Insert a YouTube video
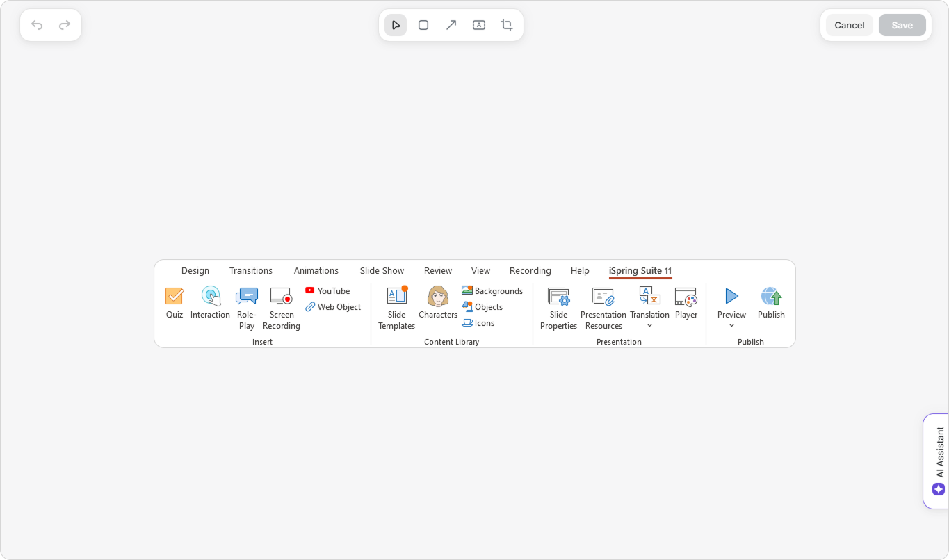 point(327,291)
